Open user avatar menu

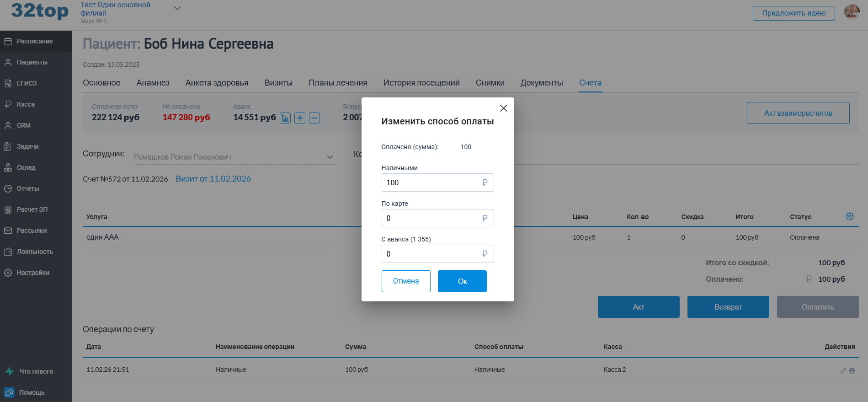[852, 12]
